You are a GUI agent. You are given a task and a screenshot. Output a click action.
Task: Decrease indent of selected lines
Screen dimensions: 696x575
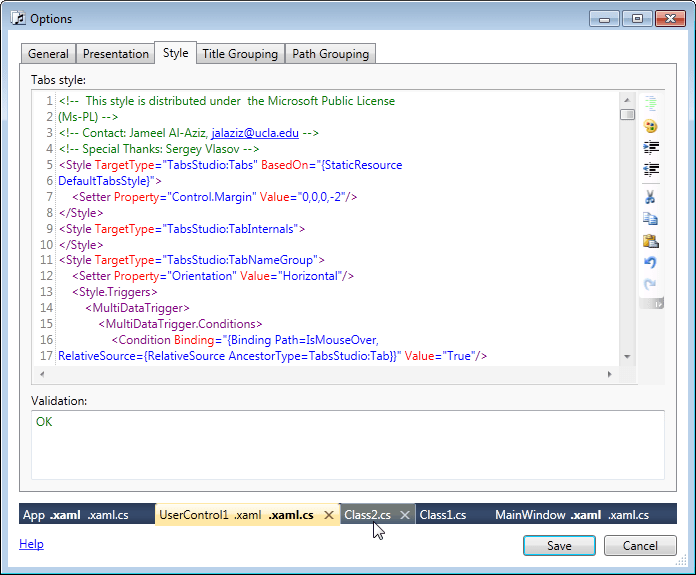pyautogui.click(x=651, y=169)
